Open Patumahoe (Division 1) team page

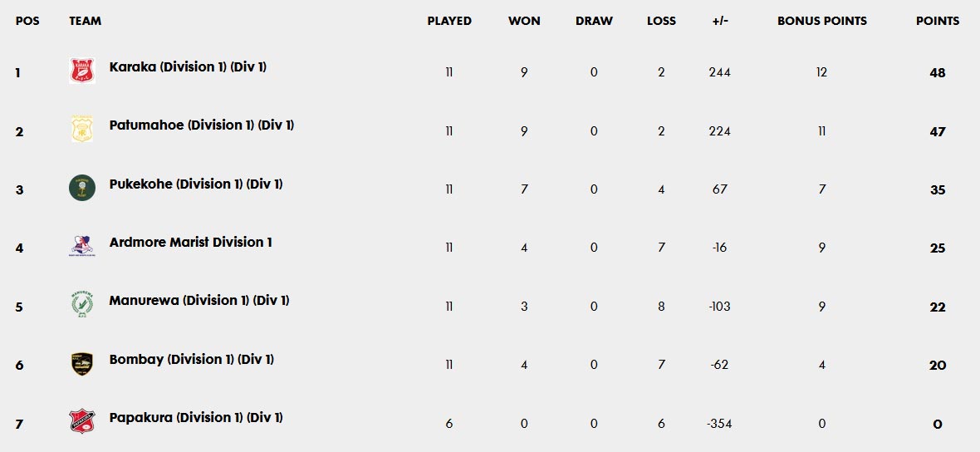click(201, 125)
